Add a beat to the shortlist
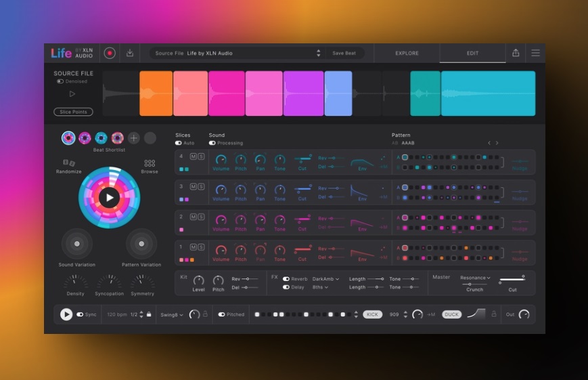Screen dimensions: 588x380 coord(133,138)
